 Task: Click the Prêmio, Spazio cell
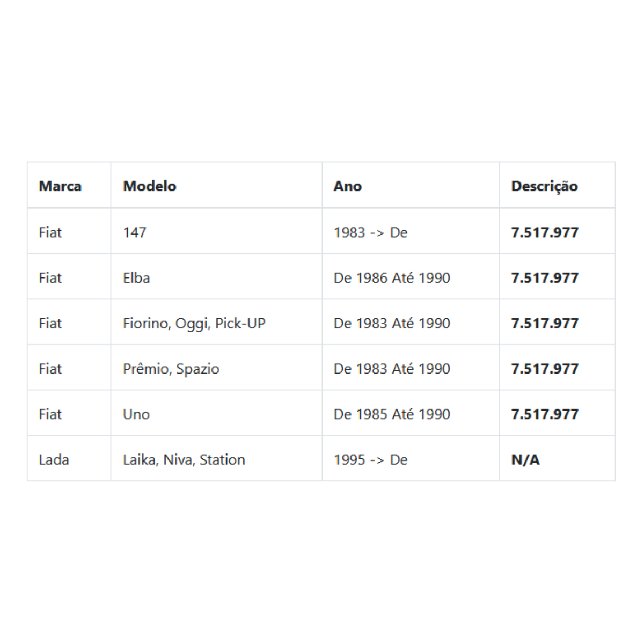[x=216, y=368]
